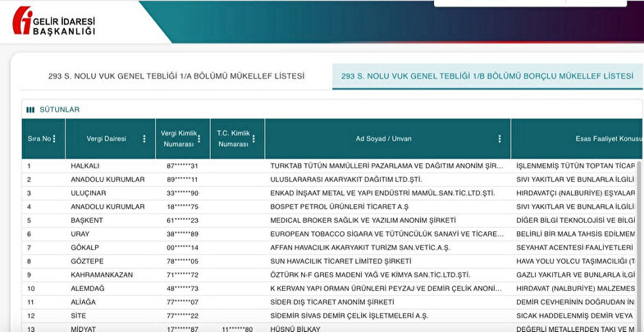The height and width of the screenshot is (332, 644).
Task: Click the URAY tax office cell
Action: coord(80,234)
